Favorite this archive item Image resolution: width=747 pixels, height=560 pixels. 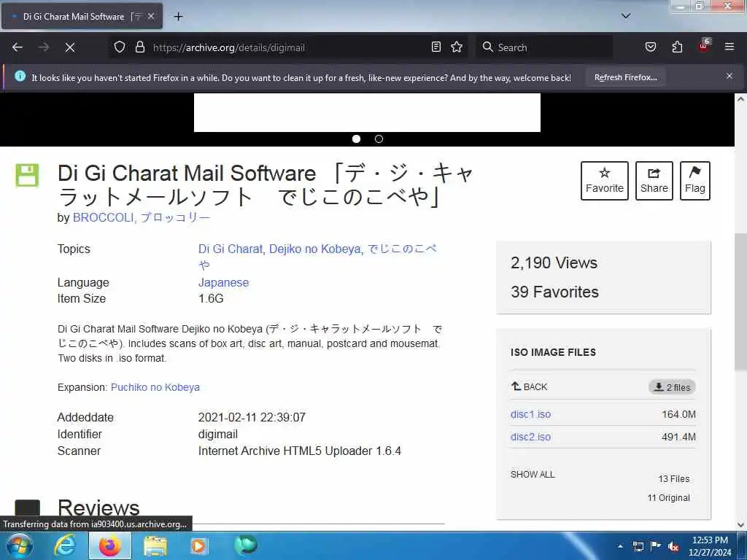605,181
